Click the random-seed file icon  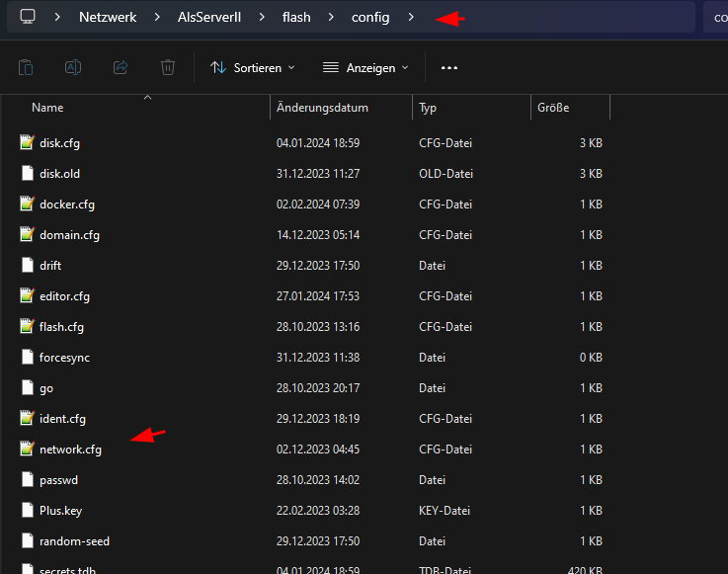pyautogui.click(x=28, y=541)
